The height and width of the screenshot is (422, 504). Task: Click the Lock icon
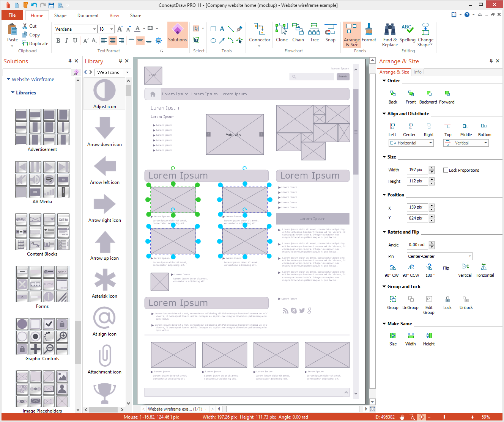tap(447, 299)
